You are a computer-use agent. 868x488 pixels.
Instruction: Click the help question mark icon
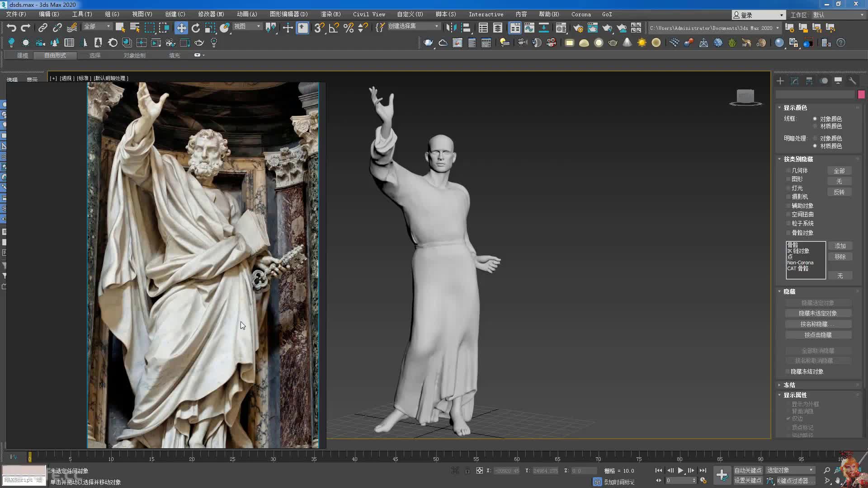pyautogui.click(x=840, y=42)
